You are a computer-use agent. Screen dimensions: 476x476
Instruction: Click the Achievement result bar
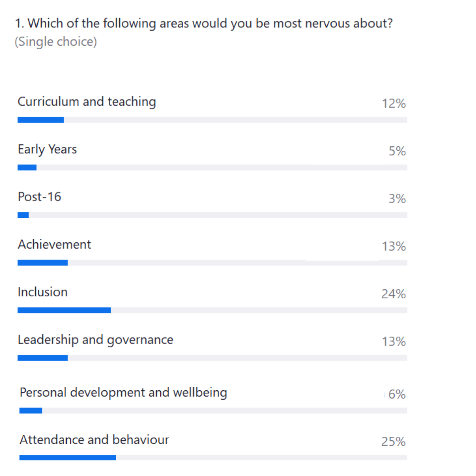pos(212,263)
